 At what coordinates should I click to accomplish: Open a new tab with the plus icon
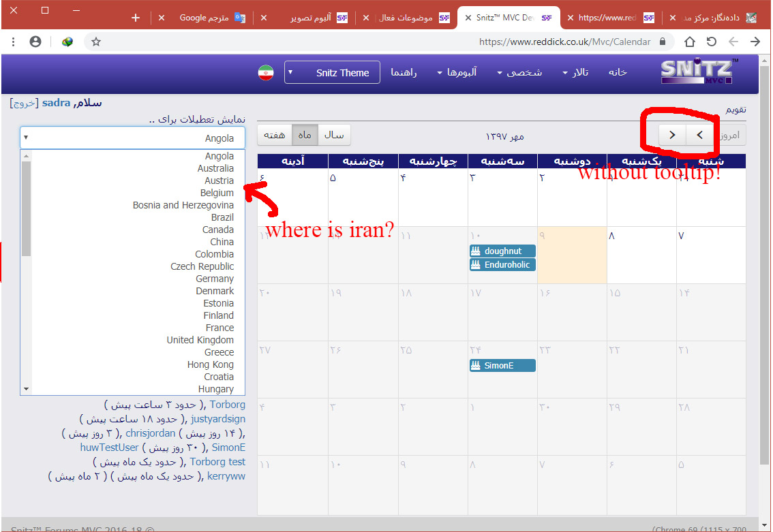click(136, 18)
